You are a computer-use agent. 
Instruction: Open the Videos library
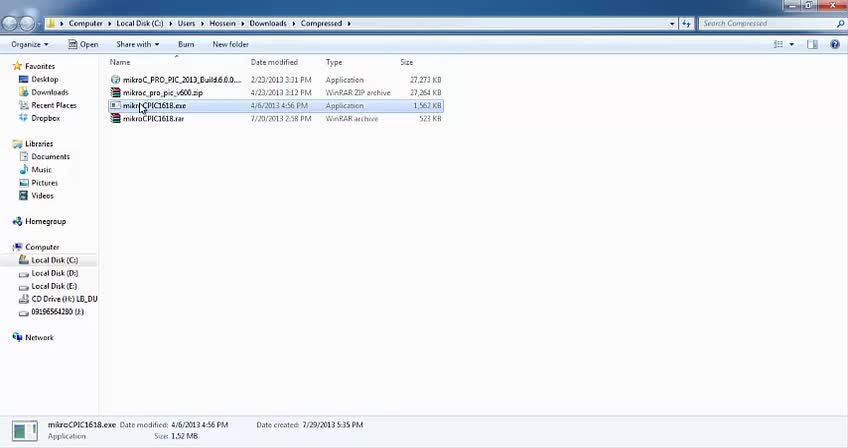[42, 196]
